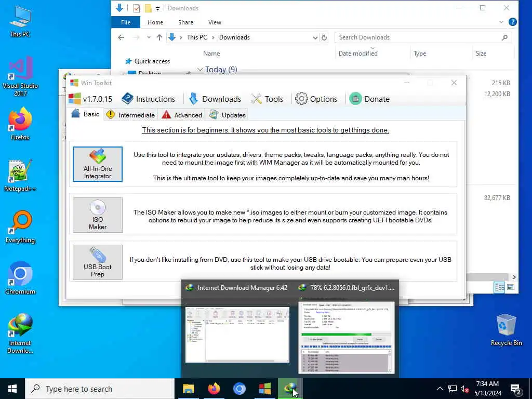
Task: Sort by Size column
Action: click(481, 54)
